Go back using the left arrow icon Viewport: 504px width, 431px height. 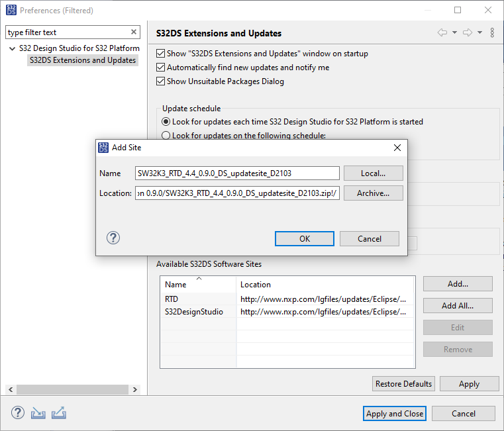[442, 32]
